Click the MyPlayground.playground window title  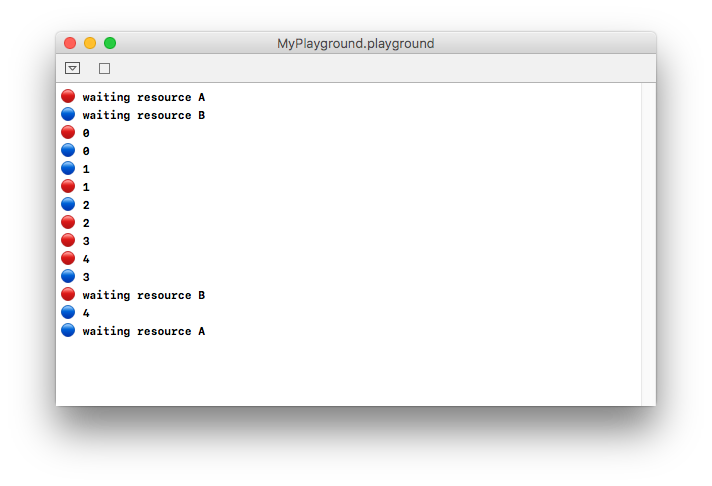pyautogui.click(x=356, y=44)
